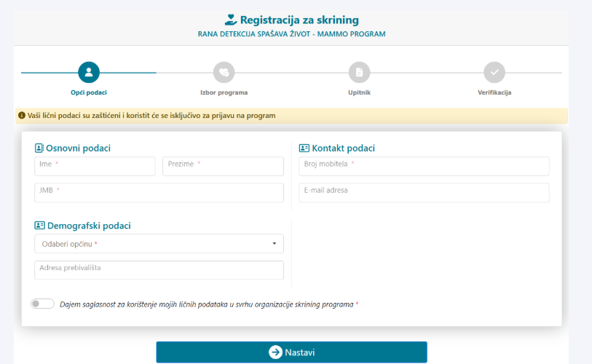Switch to the Izbor programa step label
592x364 pixels.
pyautogui.click(x=224, y=92)
